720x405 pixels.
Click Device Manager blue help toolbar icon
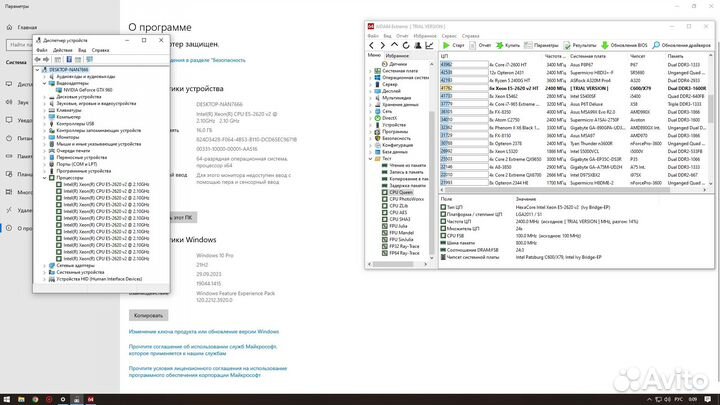[69, 59]
